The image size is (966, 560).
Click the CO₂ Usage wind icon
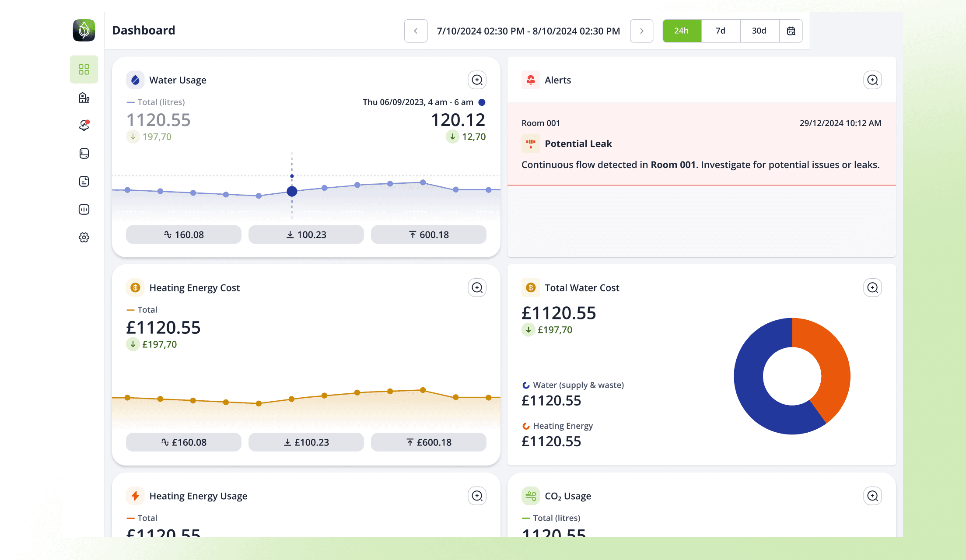coord(531,496)
